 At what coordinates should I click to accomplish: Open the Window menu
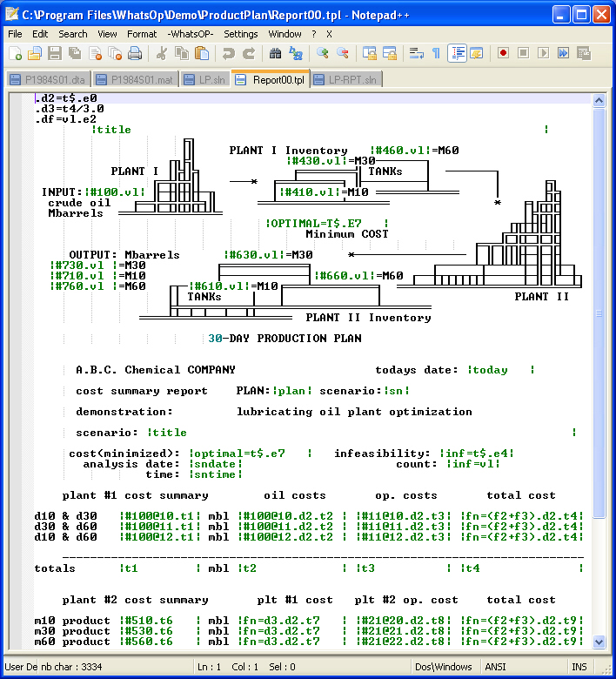(x=285, y=34)
